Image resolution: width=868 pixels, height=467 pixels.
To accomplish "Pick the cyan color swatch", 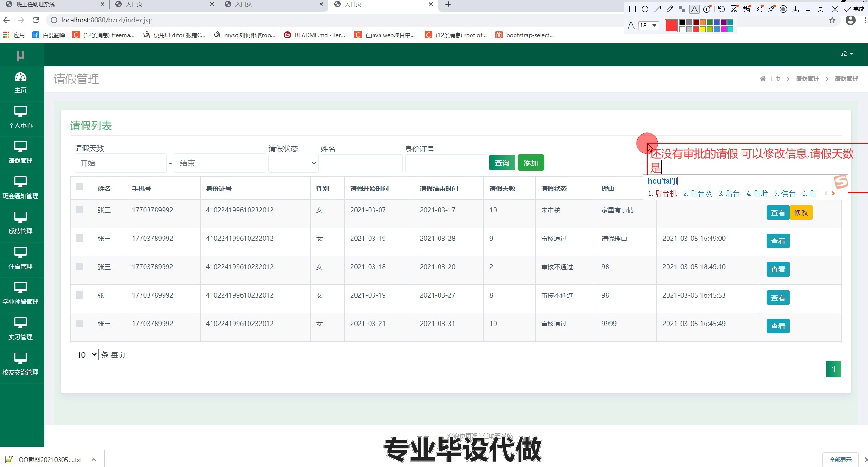I will tap(730, 29).
